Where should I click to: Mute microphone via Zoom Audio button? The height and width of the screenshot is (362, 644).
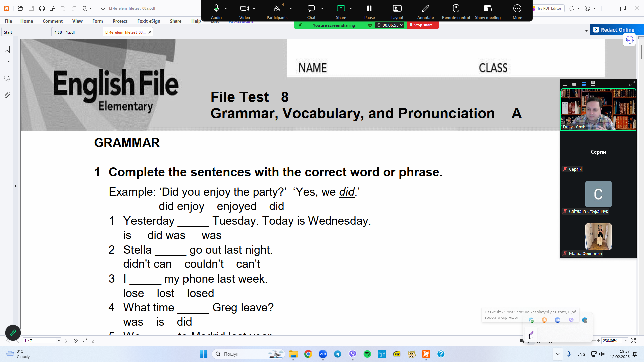[216, 11]
